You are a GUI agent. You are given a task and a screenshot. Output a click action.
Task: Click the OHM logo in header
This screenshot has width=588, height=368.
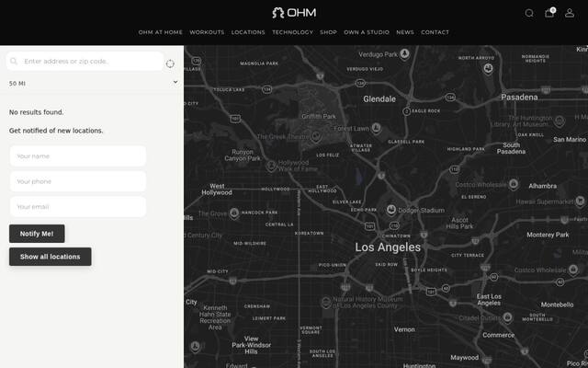pos(294,13)
